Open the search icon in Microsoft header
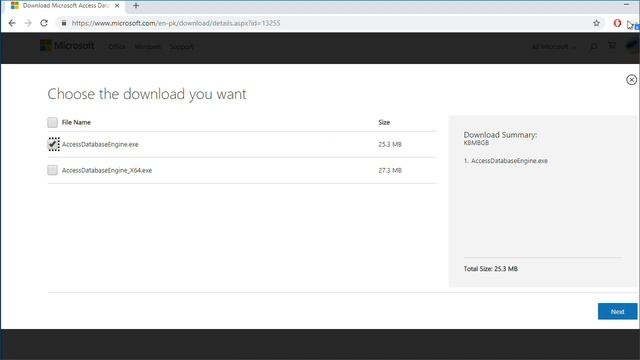This screenshot has width=640, height=360. click(593, 47)
